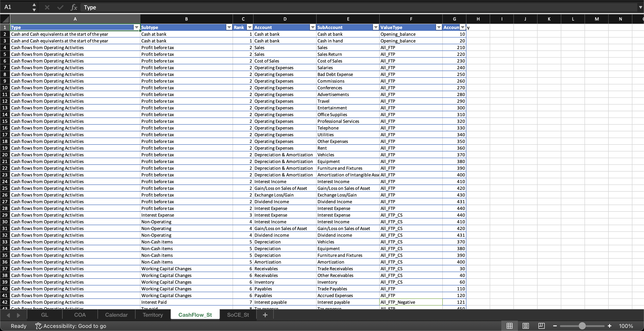The width and height of the screenshot is (644, 331).
Task: Switch to the Calendar sheet tab
Action: (x=116, y=315)
